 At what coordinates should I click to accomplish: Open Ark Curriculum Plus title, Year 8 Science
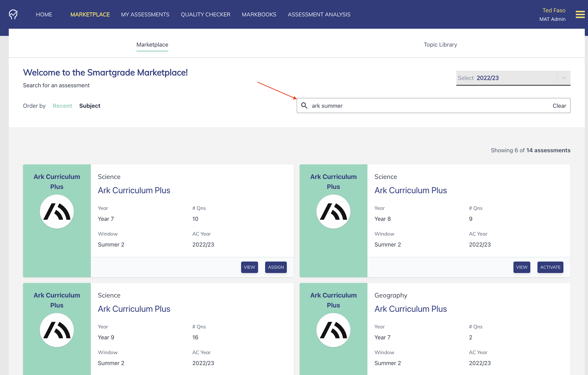tap(411, 190)
